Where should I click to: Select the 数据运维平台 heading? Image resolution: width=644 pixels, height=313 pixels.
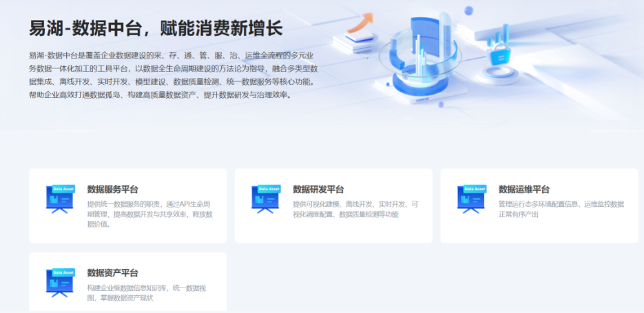(x=524, y=190)
